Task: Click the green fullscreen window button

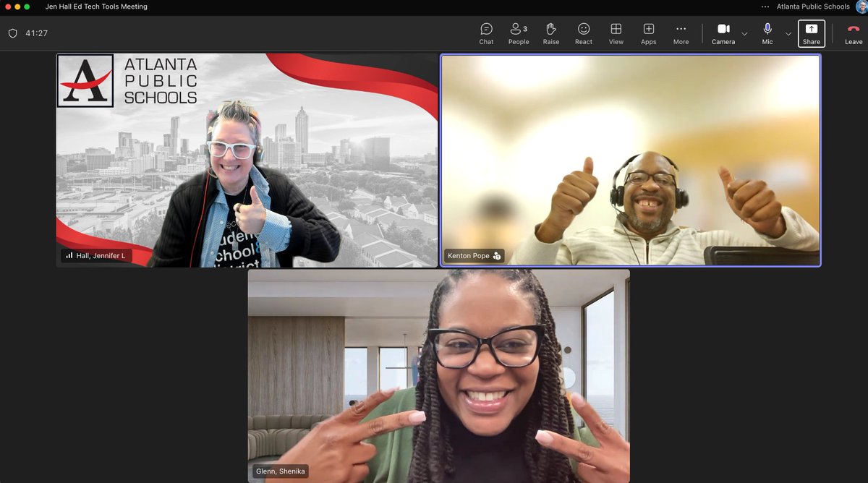Action: [x=27, y=7]
